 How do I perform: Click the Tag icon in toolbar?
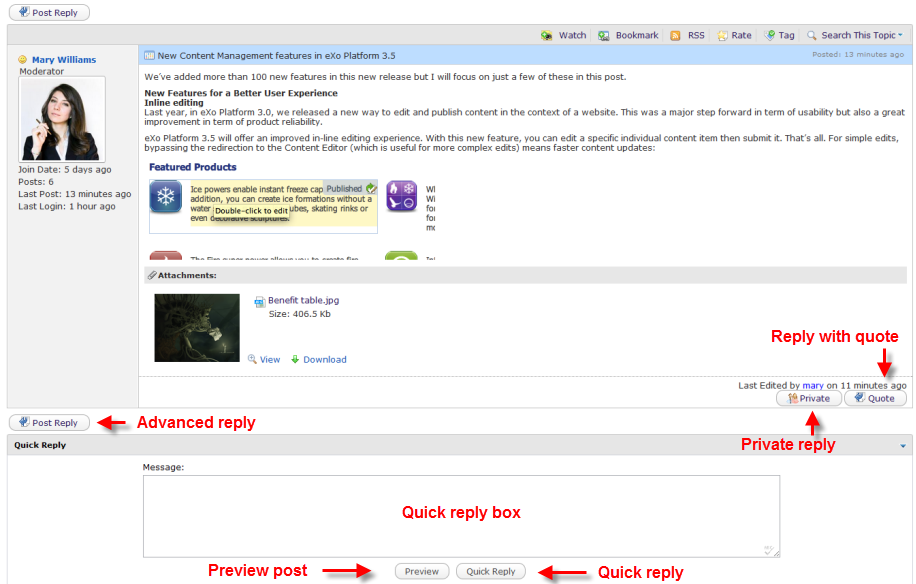coord(769,35)
